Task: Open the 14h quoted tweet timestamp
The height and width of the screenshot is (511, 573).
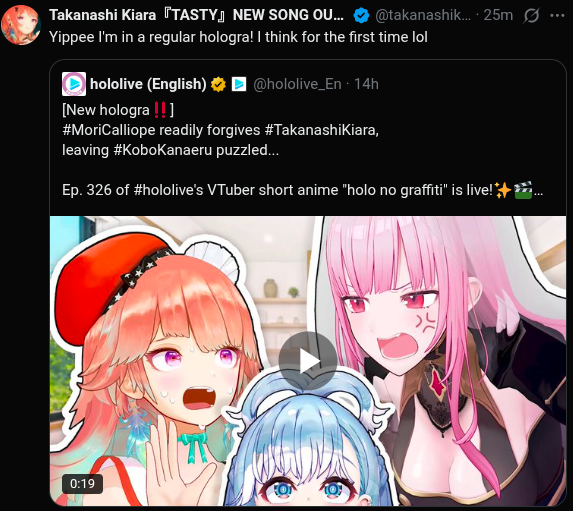Action: pyautogui.click(x=366, y=84)
